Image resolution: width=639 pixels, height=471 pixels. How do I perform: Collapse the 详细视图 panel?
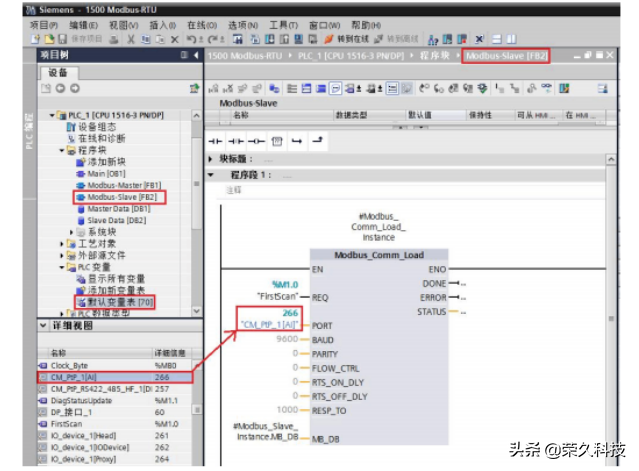[43, 326]
